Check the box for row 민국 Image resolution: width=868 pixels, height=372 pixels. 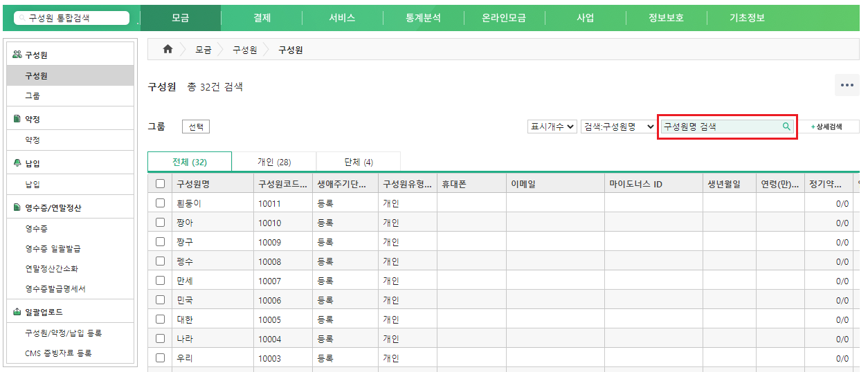pos(161,300)
